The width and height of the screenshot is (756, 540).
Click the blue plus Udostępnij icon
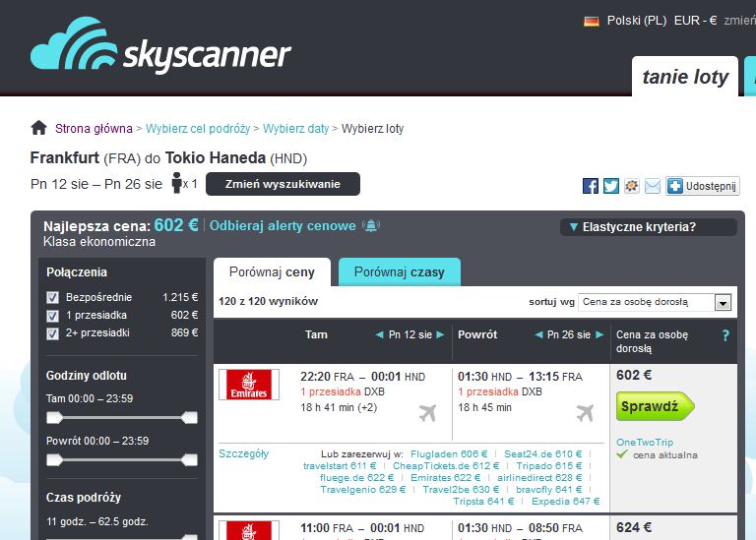pos(675,186)
